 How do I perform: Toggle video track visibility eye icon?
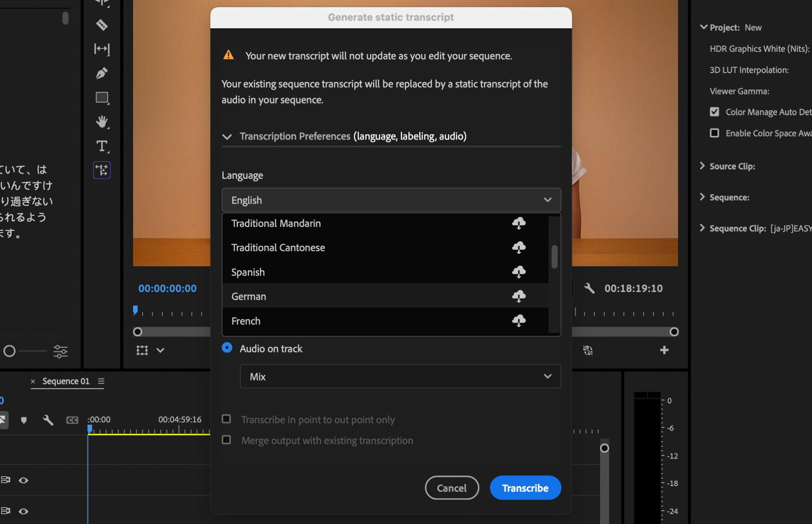(23, 480)
